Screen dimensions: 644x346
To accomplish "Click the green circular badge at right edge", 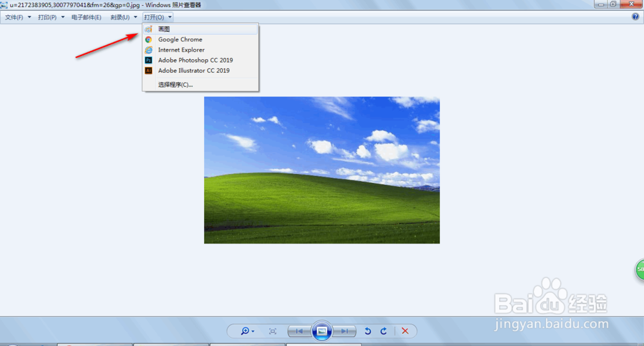I will [640, 269].
